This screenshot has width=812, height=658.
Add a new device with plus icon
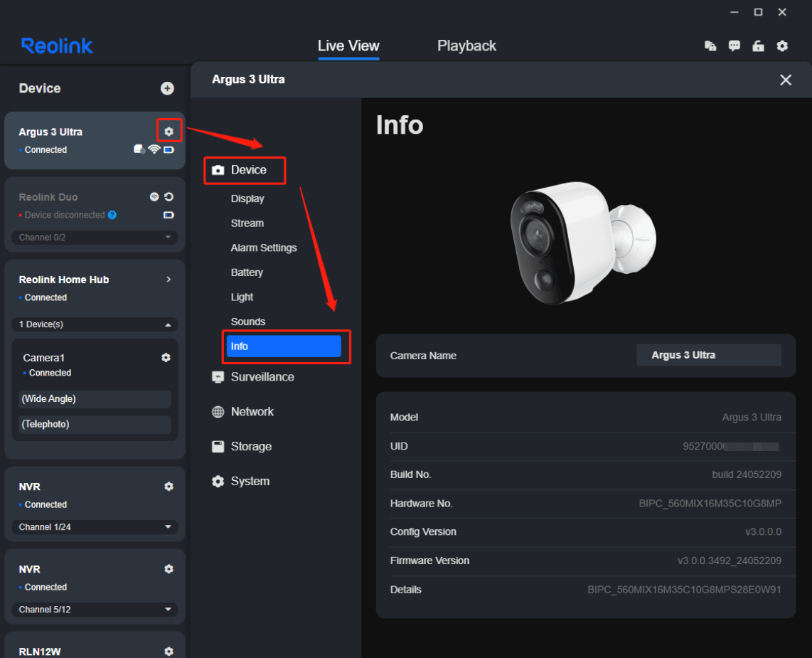coord(167,89)
